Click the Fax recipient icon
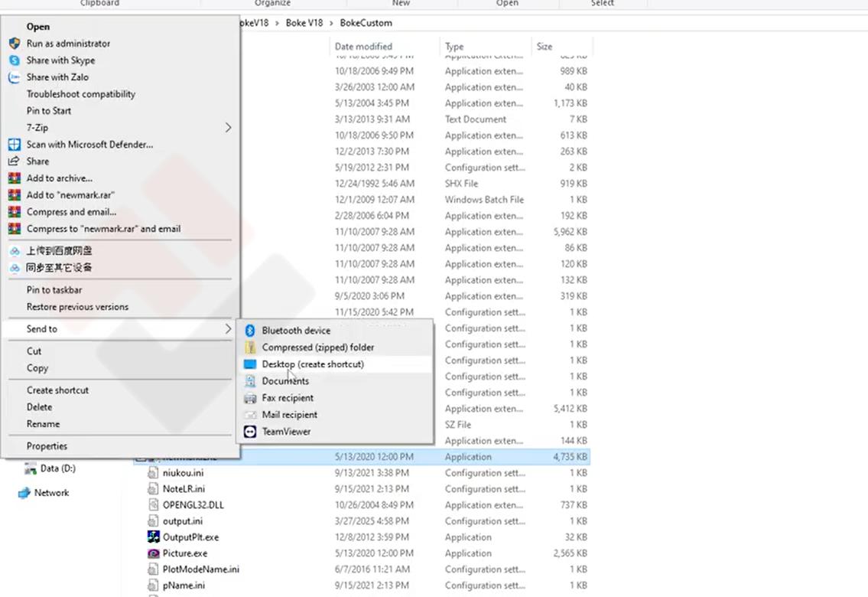The height and width of the screenshot is (597, 868). 249,398
